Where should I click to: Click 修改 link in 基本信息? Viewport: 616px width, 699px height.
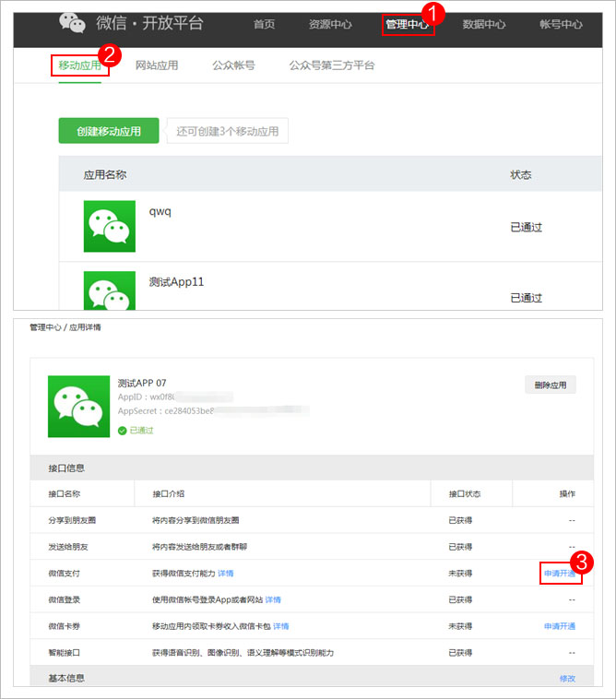pyautogui.click(x=567, y=679)
